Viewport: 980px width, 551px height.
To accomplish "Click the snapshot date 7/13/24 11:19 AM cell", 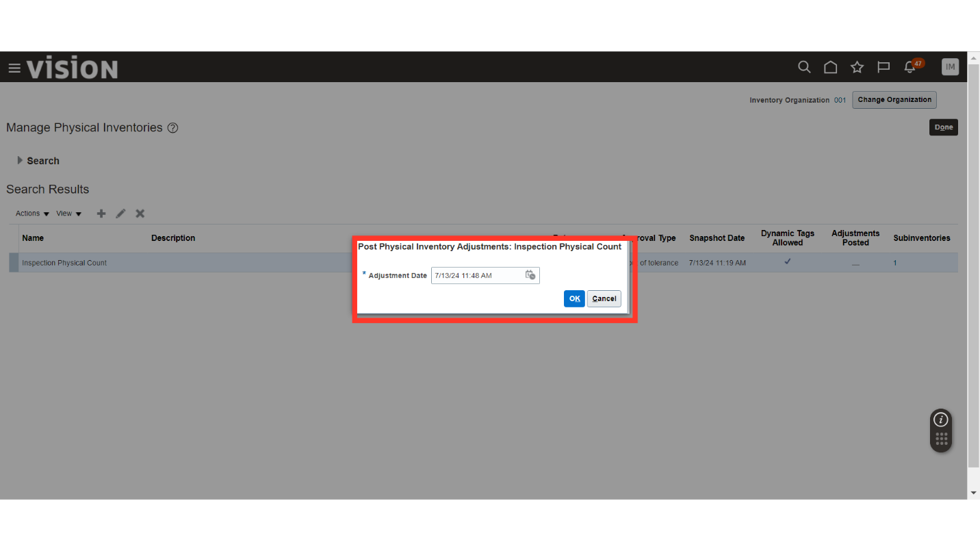I will 717,263.
